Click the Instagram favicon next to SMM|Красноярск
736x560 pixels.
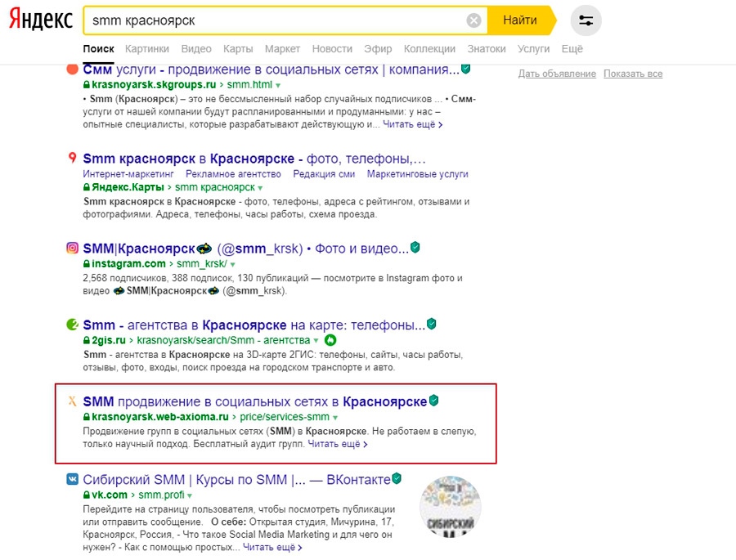(72, 248)
